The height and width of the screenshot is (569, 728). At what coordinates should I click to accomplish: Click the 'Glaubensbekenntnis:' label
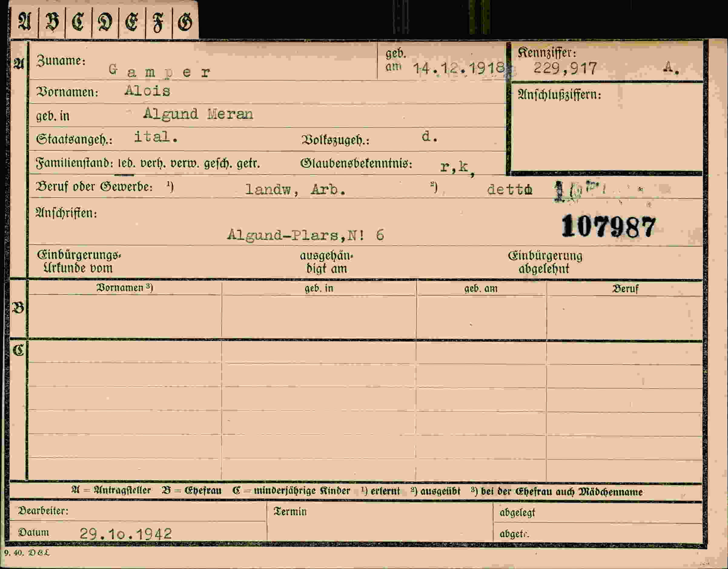pyautogui.click(x=356, y=163)
